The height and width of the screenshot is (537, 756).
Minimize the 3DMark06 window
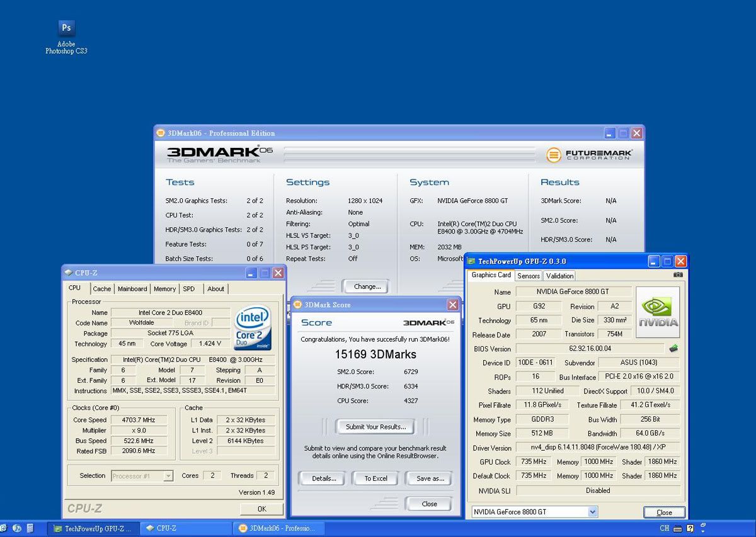coord(610,133)
